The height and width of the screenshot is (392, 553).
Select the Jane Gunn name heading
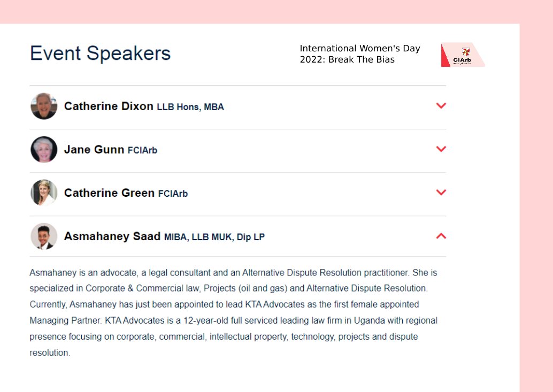(94, 149)
